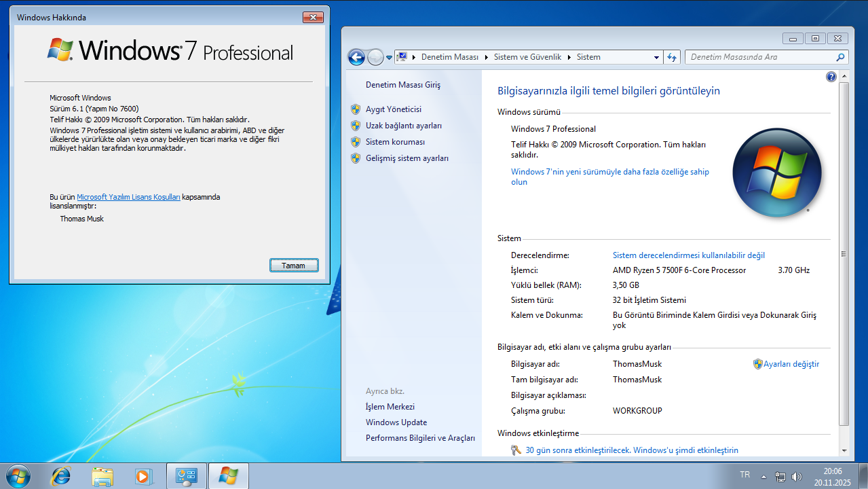Viewport: 868px width, 489px height.
Task: Click AMD Ryzen 5 7500F processor text
Action: (x=679, y=270)
